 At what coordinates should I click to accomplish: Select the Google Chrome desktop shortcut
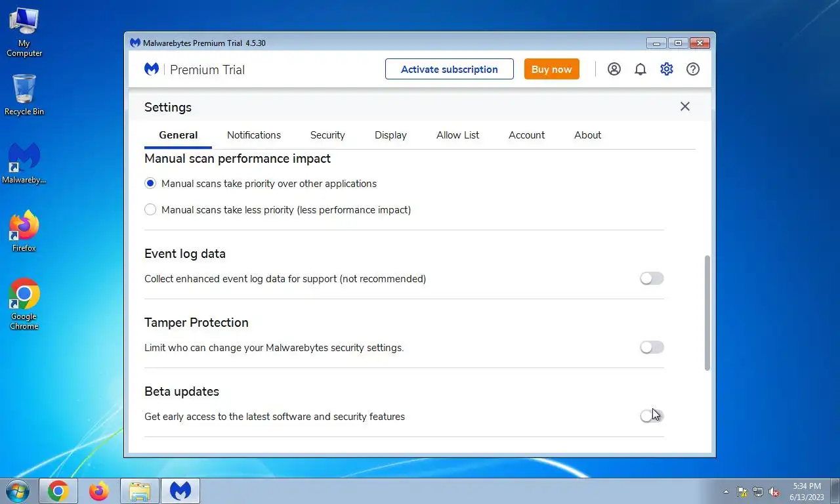tap(24, 304)
